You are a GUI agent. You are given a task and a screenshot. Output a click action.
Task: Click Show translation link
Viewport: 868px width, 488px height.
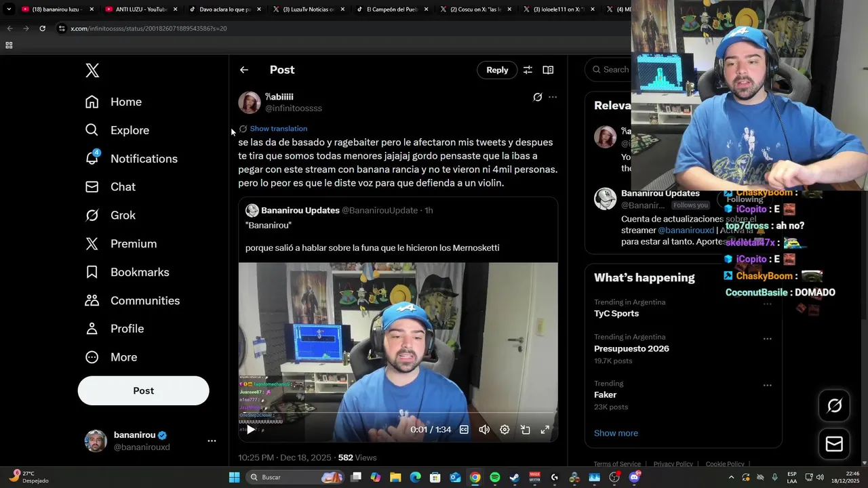[x=278, y=129]
